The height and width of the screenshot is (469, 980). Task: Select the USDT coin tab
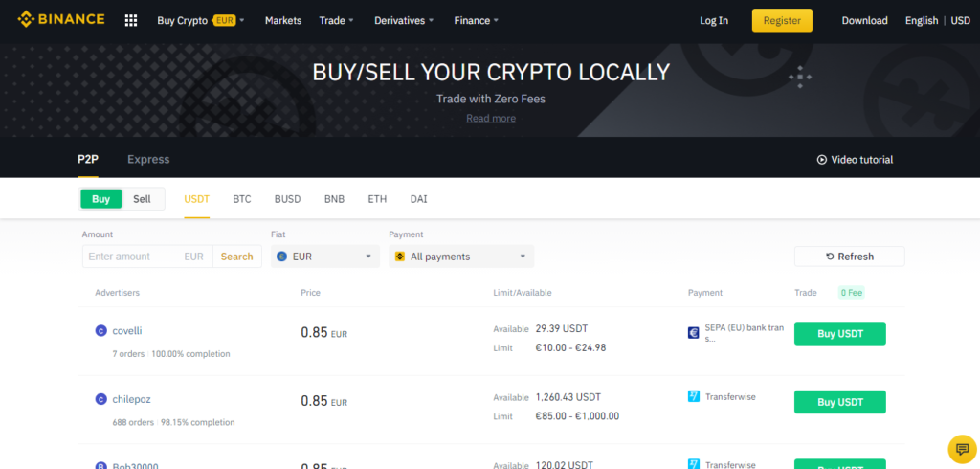pyautogui.click(x=197, y=199)
